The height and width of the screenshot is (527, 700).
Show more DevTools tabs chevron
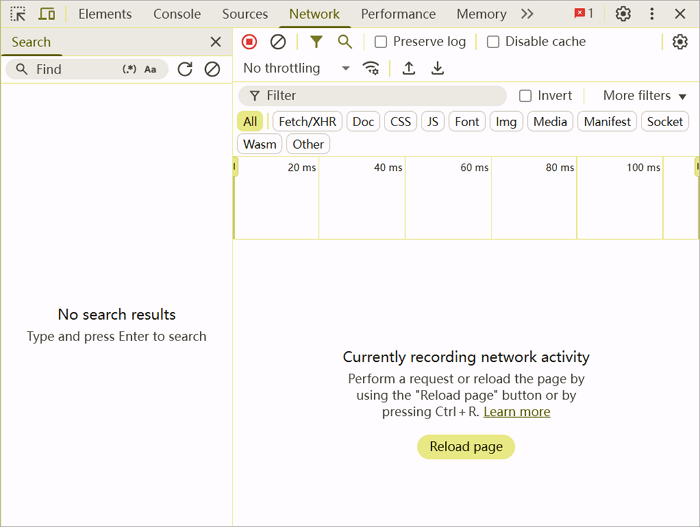click(527, 14)
